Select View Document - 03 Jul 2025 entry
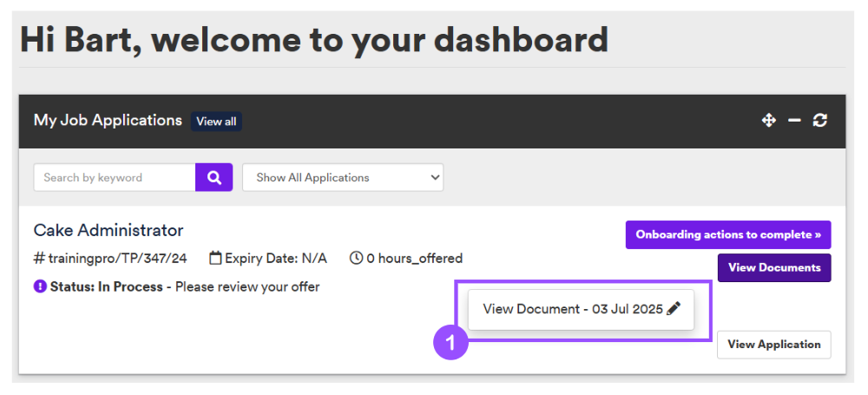This screenshot has height=395, width=868. (x=581, y=310)
